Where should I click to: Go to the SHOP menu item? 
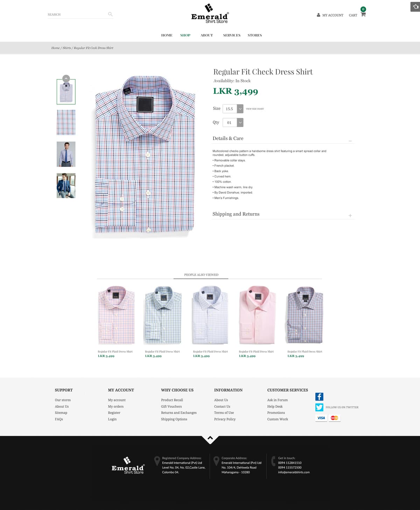185,35
